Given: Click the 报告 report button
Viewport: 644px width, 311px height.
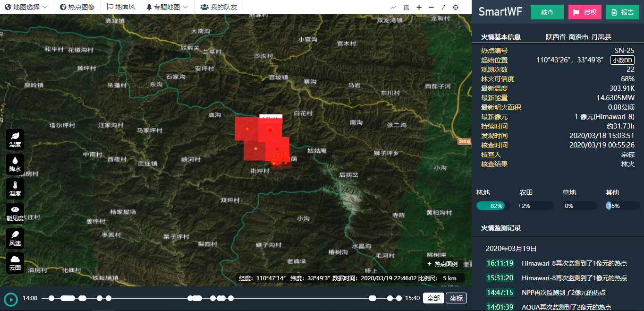Looking at the screenshot, I should click(622, 12).
